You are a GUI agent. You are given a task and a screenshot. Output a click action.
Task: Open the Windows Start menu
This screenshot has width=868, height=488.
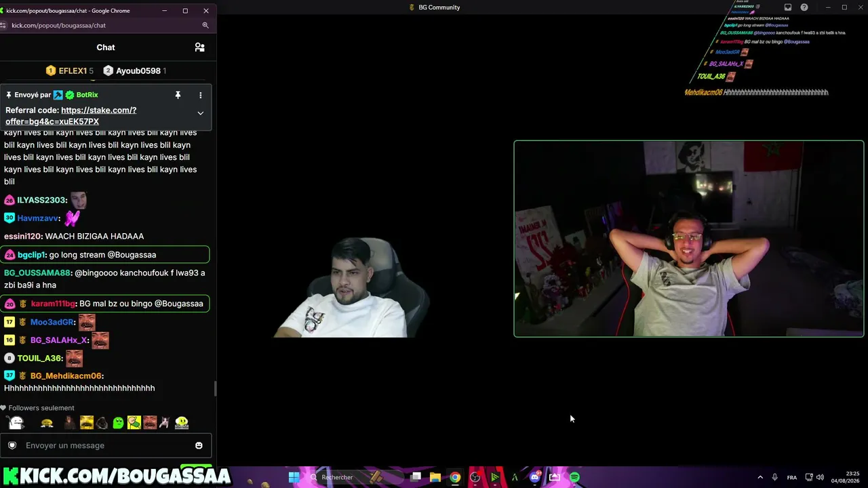coord(294,477)
